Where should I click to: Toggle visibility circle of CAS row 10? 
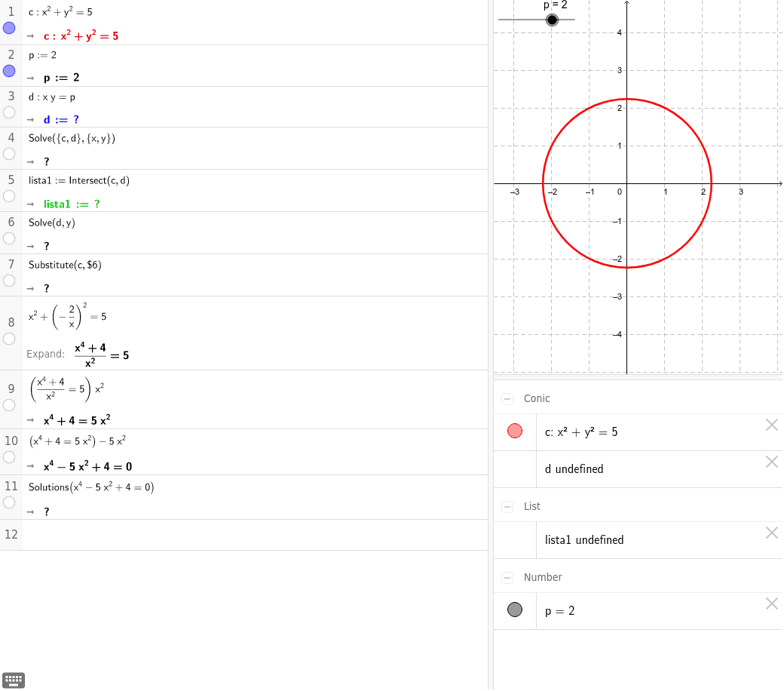[9, 457]
